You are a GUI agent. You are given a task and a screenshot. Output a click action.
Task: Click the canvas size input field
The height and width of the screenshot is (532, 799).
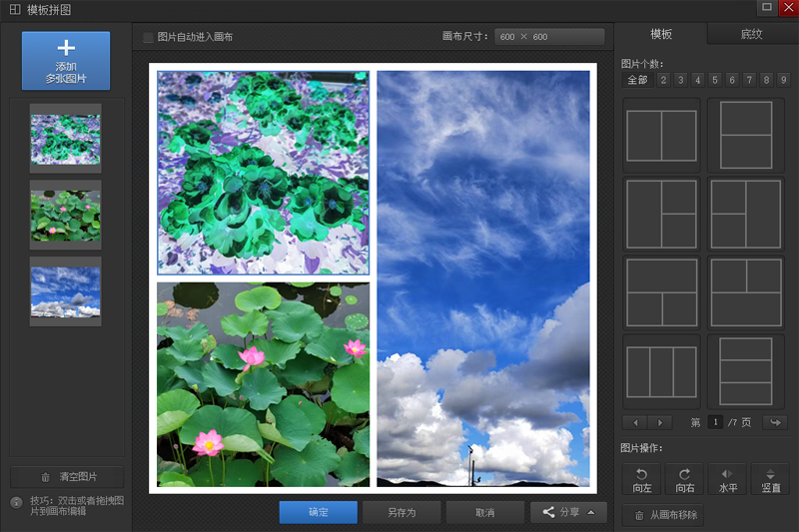[x=549, y=37]
